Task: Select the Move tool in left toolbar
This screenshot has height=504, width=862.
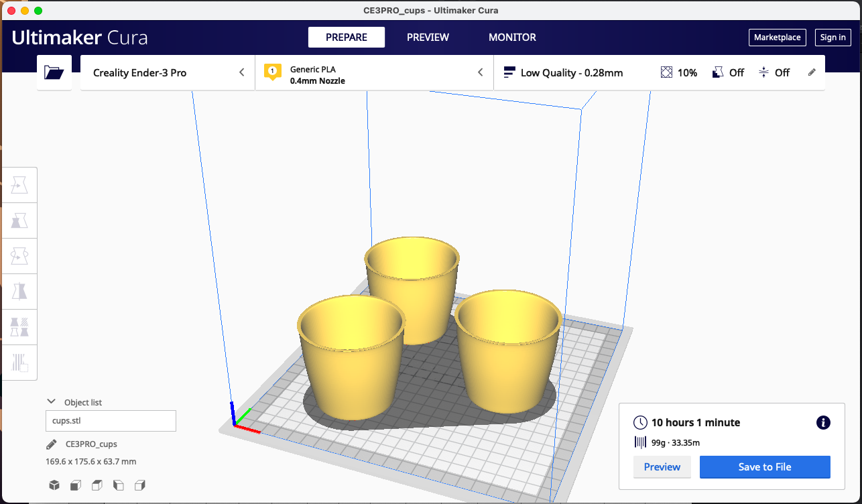Action: pos(19,184)
